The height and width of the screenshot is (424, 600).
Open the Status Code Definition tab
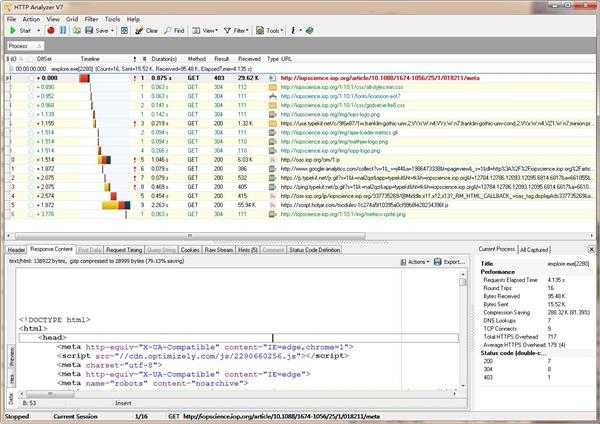coord(315,250)
